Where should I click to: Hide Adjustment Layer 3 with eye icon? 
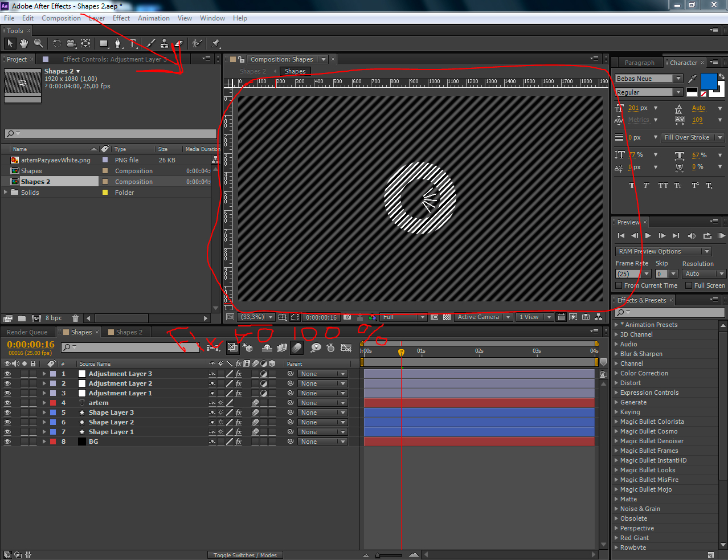[7, 374]
